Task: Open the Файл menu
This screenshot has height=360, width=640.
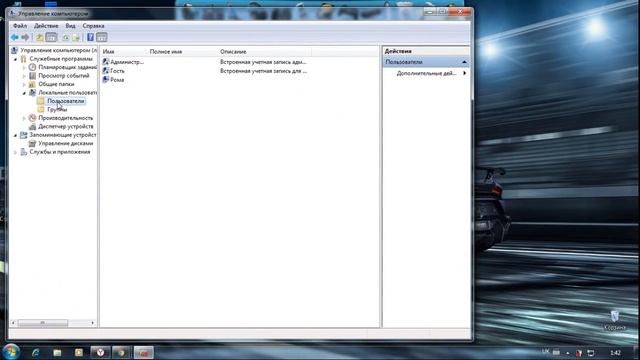Action: (20, 26)
